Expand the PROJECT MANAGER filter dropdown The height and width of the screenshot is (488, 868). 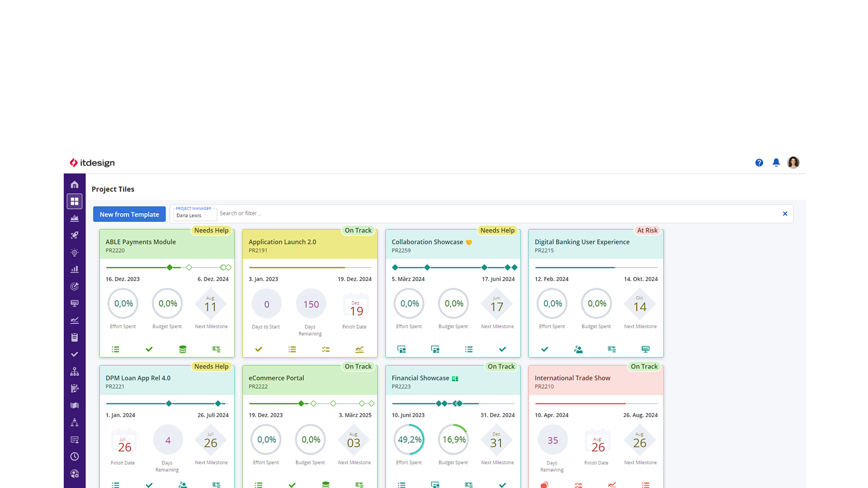pos(193,213)
